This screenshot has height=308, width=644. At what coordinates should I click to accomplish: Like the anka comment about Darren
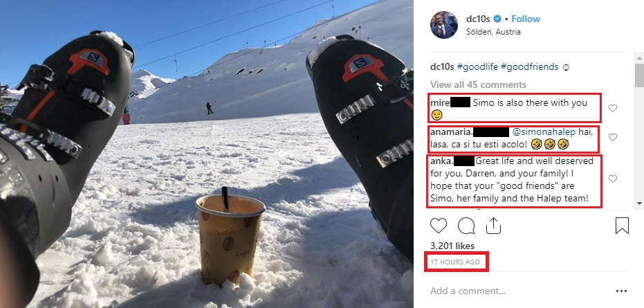(612, 179)
